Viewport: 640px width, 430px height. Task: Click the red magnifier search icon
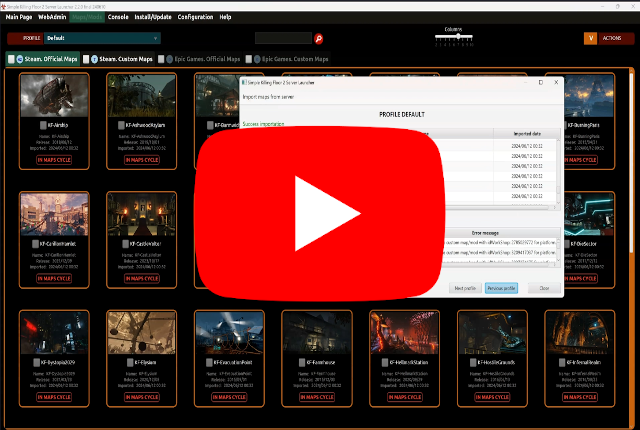319,38
